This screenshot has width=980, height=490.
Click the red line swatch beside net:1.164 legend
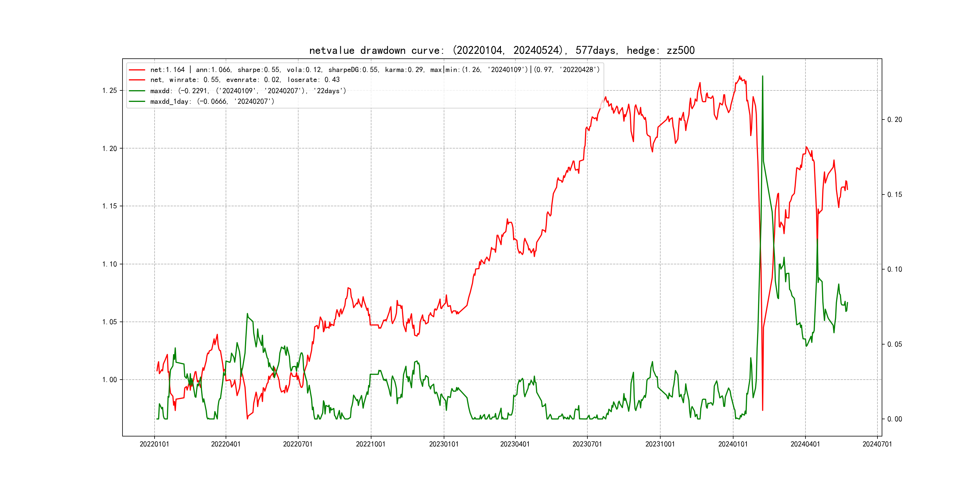[x=137, y=70]
